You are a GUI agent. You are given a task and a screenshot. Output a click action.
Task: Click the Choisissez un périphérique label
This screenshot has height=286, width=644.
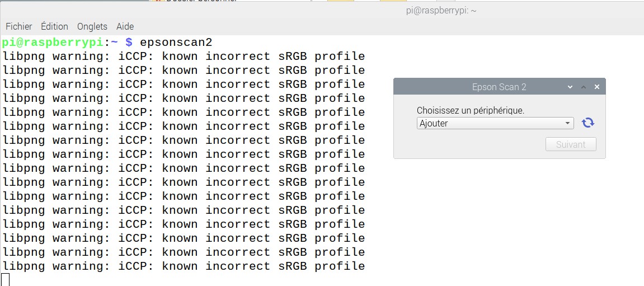470,110
